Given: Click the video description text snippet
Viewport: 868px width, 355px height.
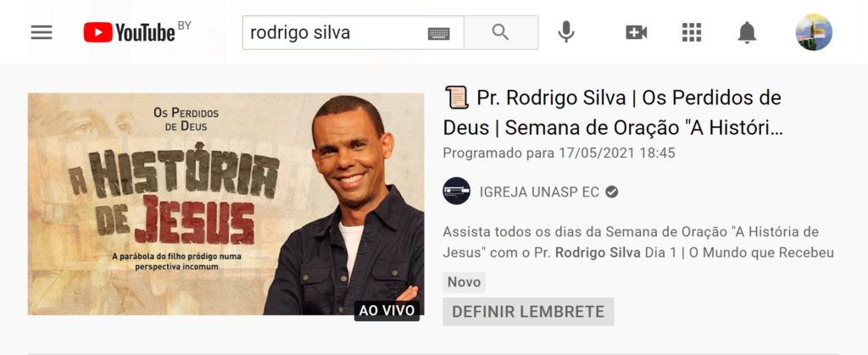Looking at the screenshot, I should pos(638,242).
